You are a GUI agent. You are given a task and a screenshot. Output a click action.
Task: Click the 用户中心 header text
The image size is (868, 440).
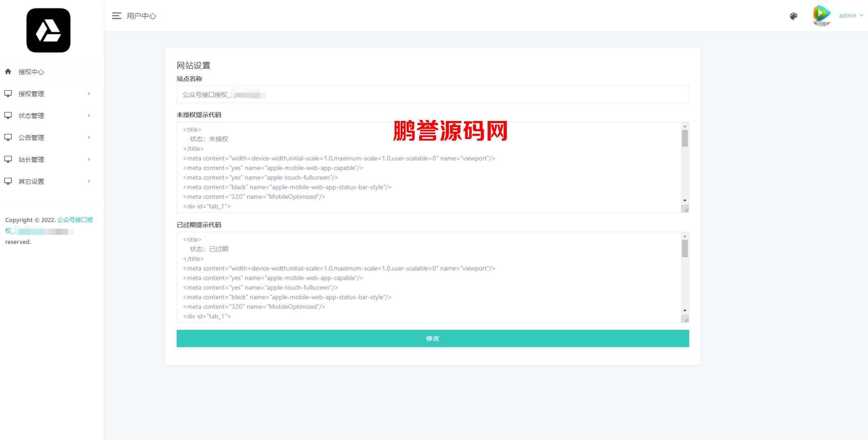coord(142,16)
